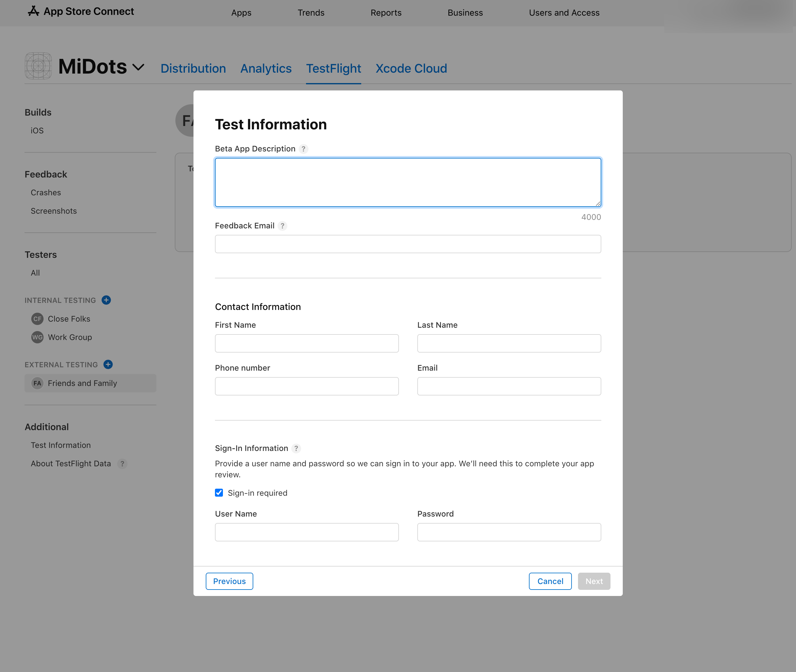This screenshot has height=672, width=796.
Task: Open About TestFlight Data link
Action: [x=71, y=464]
